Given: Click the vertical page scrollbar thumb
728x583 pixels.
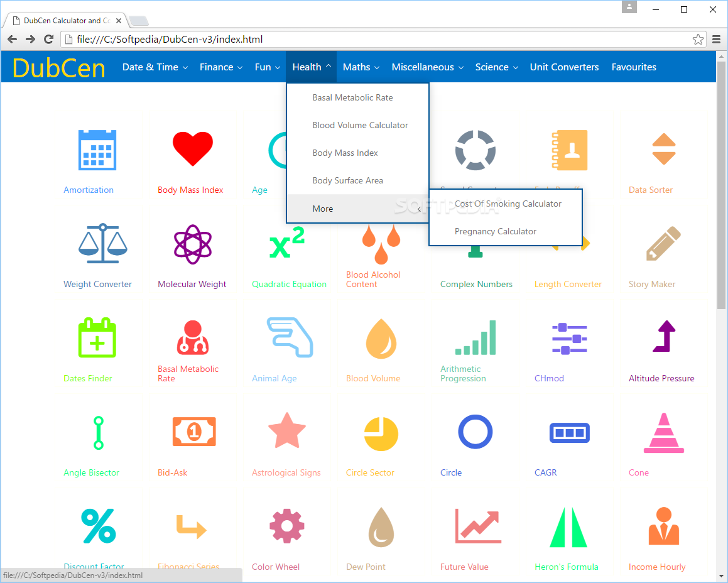Looking at the screenshot, I should tap(721, 185).
